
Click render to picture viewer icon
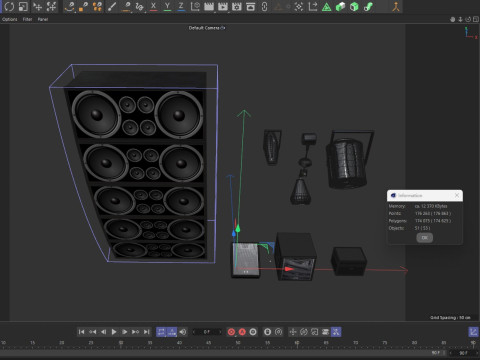(x=222, y=7)
